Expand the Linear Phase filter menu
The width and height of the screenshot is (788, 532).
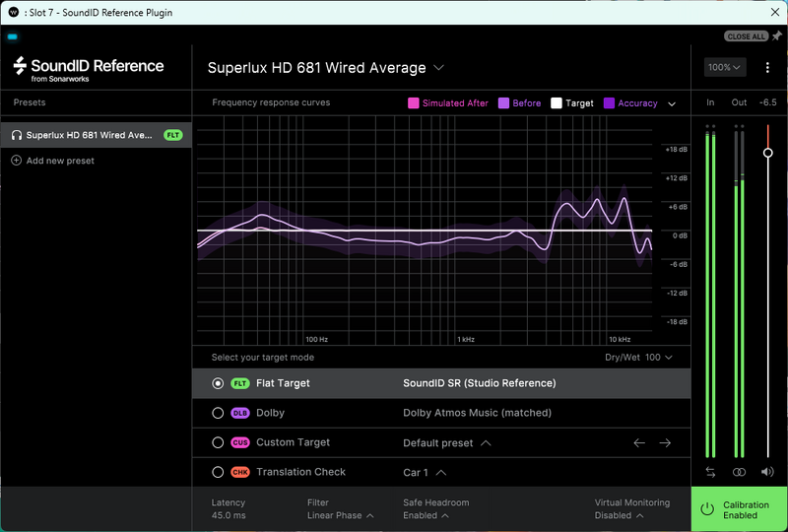point(340,515)
